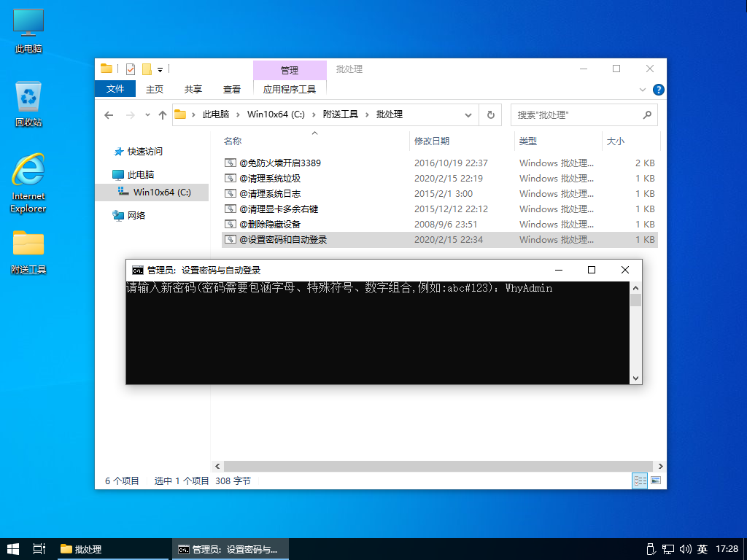Open the address bar history dropdown
This screenshot has height=560, width=747.
[468, 115]
